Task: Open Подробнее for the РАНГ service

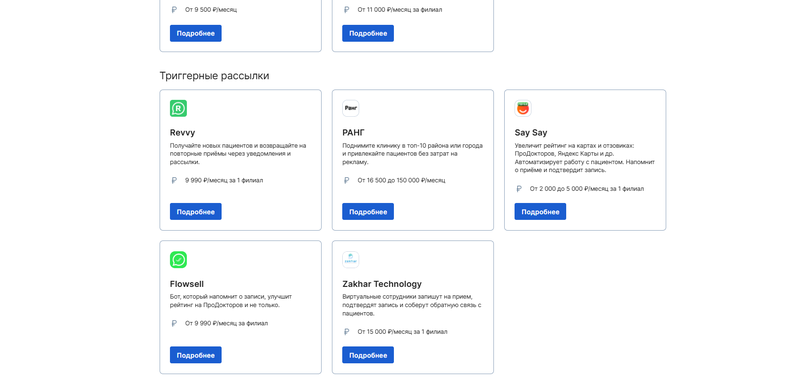Action: 368,212
